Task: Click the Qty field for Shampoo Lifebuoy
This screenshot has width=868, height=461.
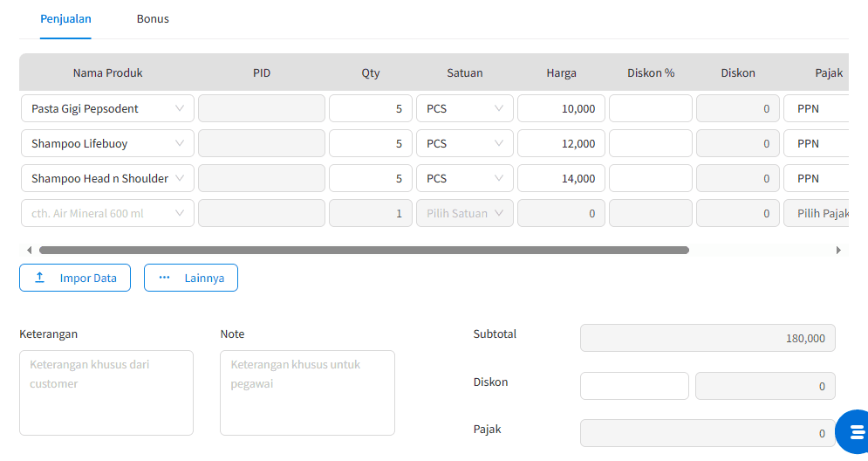Action: [x=371, y=143]
